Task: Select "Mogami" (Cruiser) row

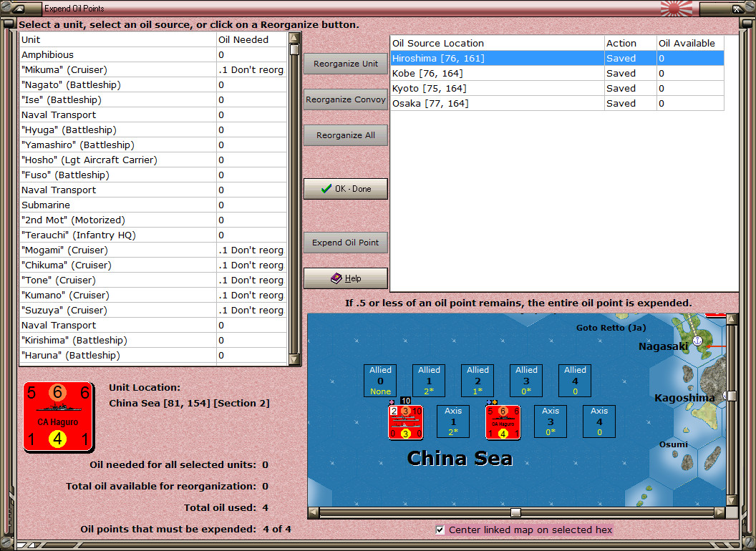Action: click(x=152, y=250)
